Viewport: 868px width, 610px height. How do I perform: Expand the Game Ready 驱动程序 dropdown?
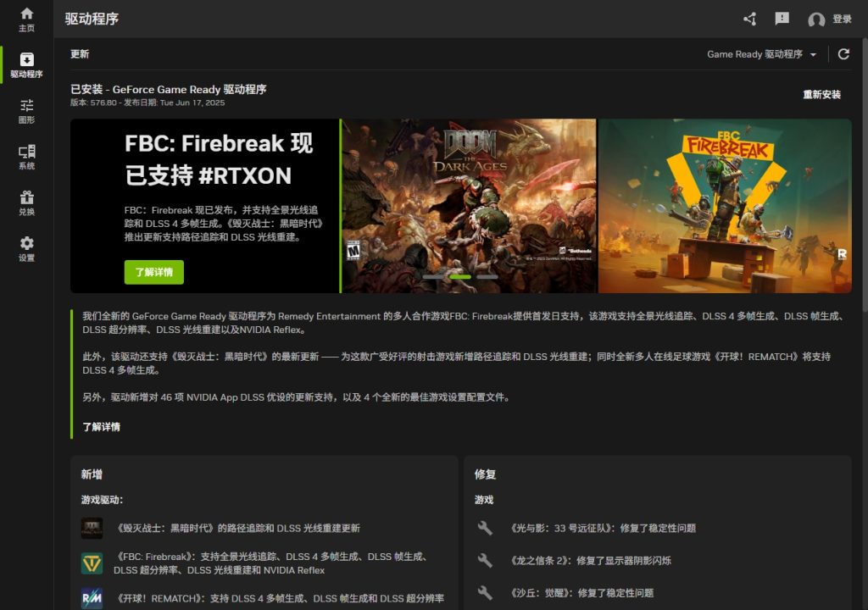[762, 54]
